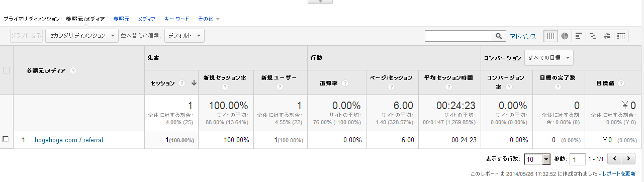Open the hogehoge.com / referral link
The height and width of the screenshot is (182, 644).
(x=69, y=140)
